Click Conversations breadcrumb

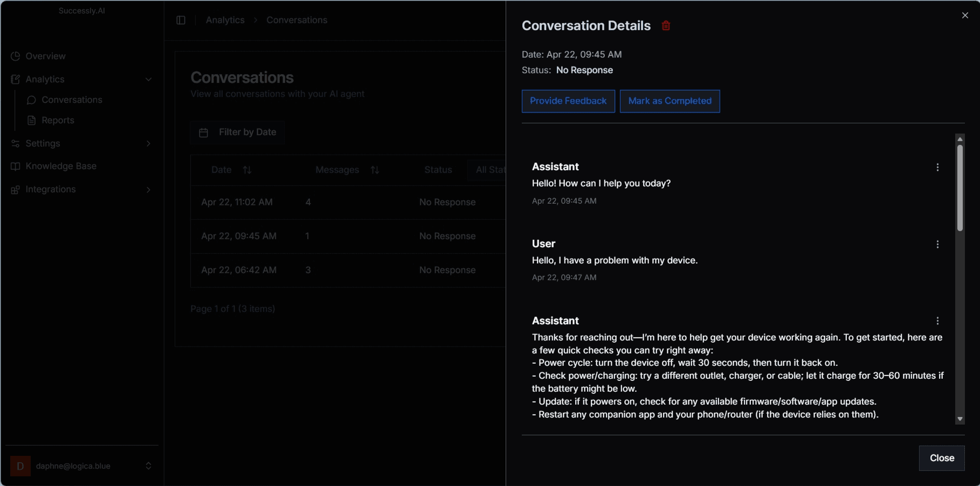click(x=297, y=20)
